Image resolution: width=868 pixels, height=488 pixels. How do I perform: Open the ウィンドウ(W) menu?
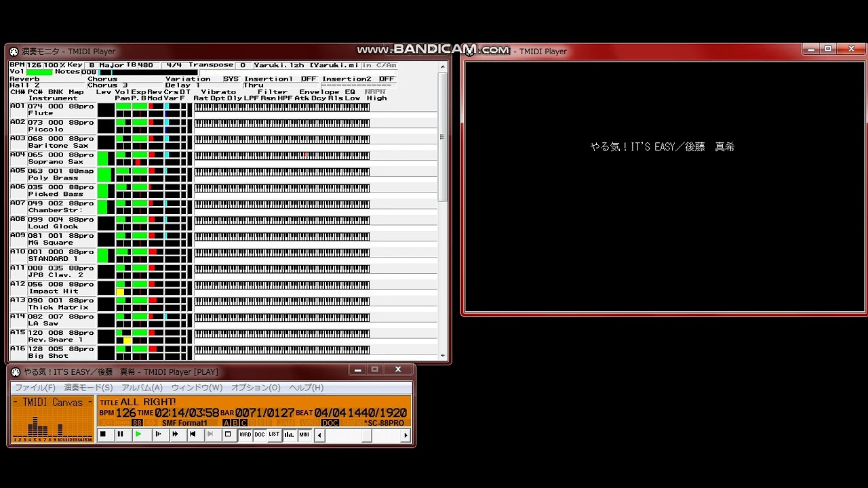pos(197,388)
